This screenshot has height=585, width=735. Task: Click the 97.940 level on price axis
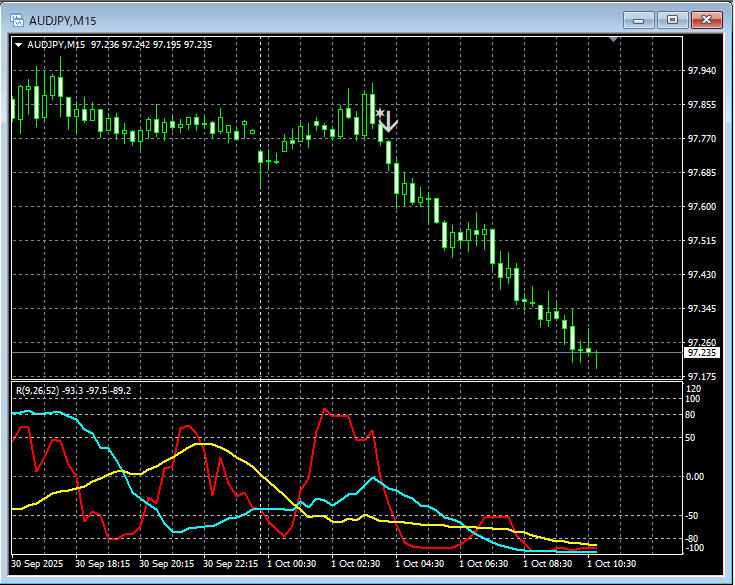click(x=701, y=71)
